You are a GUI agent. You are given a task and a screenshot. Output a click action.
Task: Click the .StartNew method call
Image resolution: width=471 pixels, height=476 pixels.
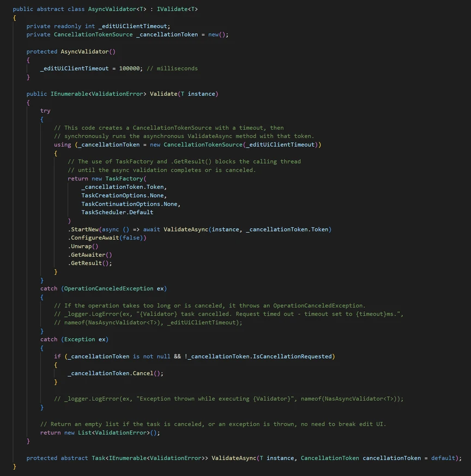click(83, 230)
